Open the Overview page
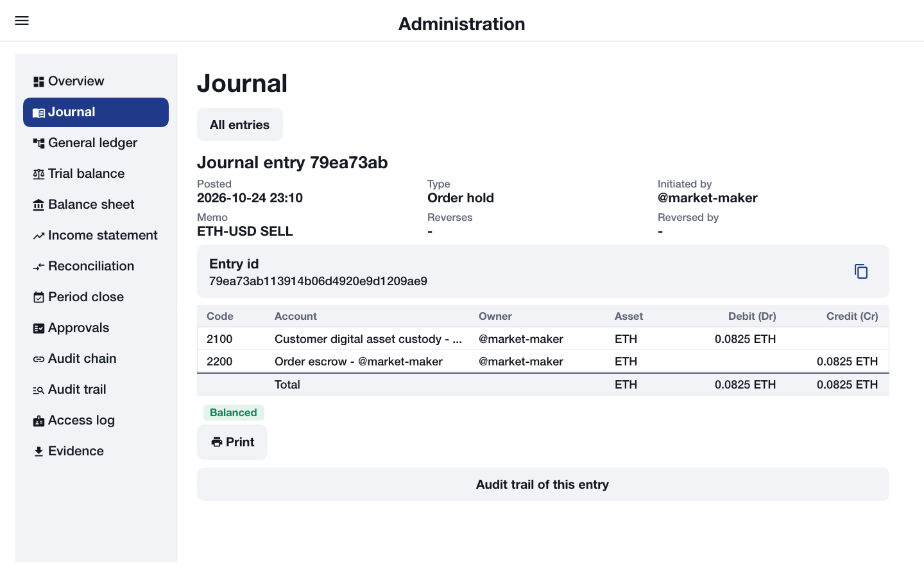The image size is (924, 578). click(96, 81)
